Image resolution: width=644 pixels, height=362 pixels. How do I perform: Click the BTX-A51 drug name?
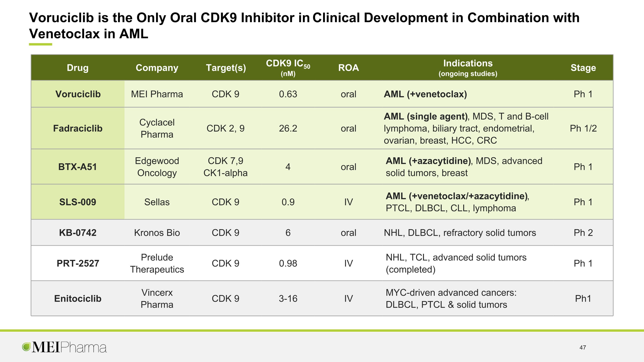coord(77,167)
